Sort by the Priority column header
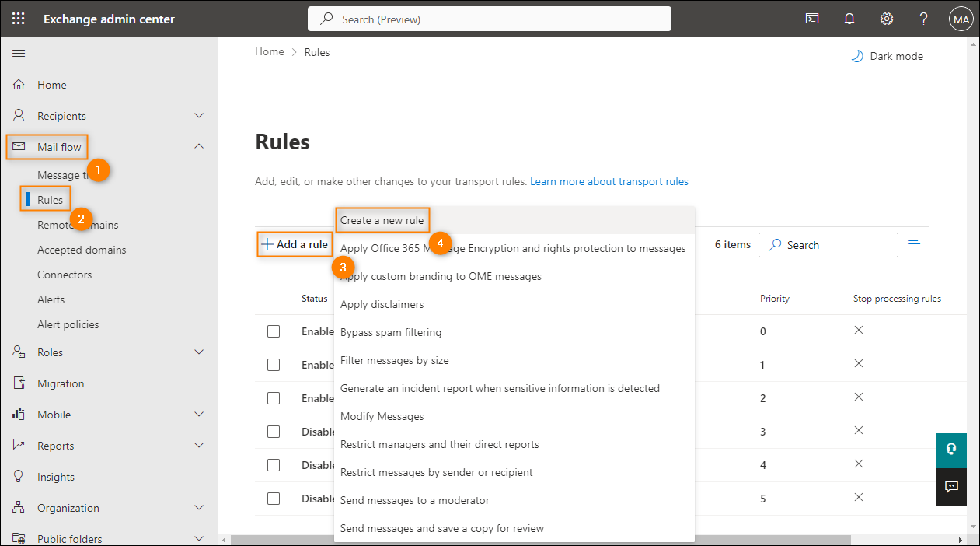 click(x=775, y=299)
